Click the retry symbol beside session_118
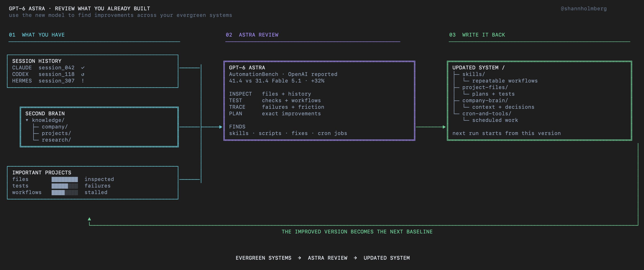Viewport: 644px width, 270px height. (83, 74)
